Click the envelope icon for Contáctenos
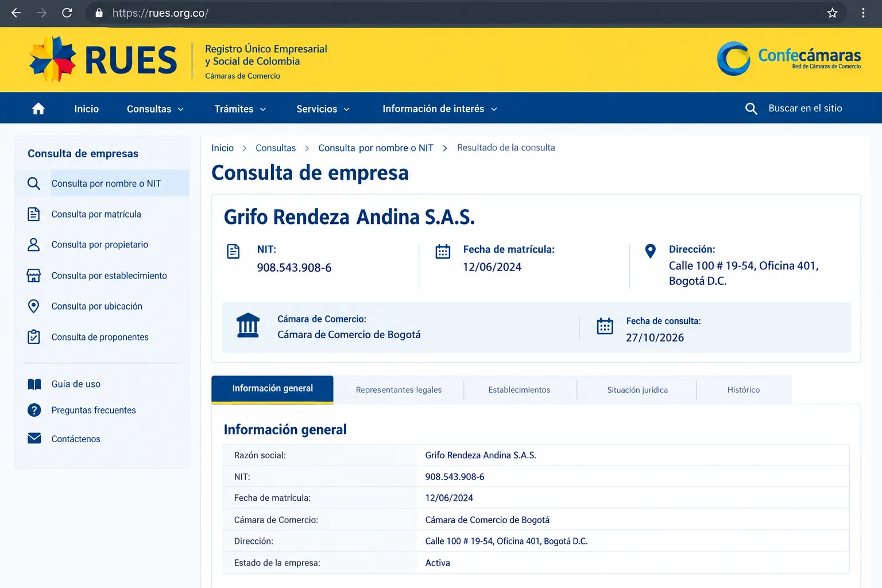 (34, 438)
